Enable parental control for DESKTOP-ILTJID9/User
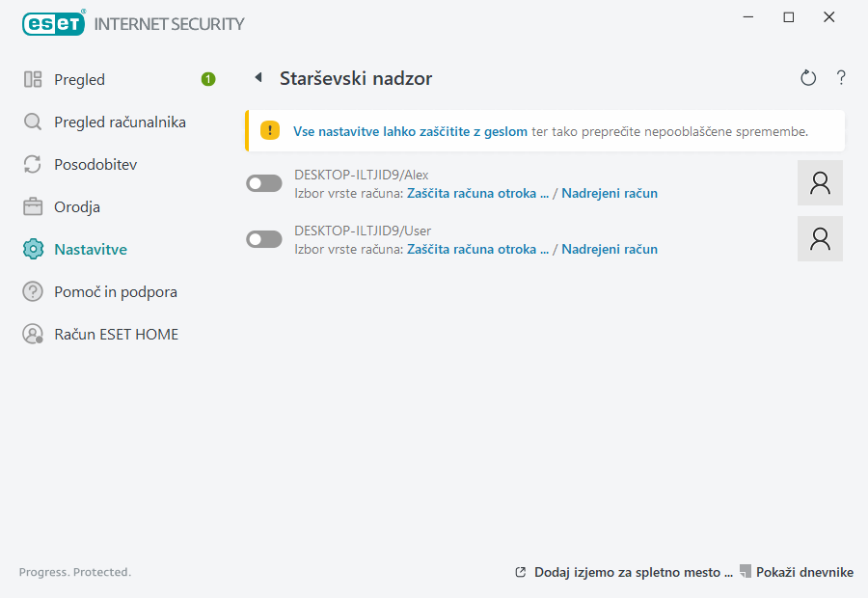This screenshot has width=868, height=598. (x=263, y=238)
